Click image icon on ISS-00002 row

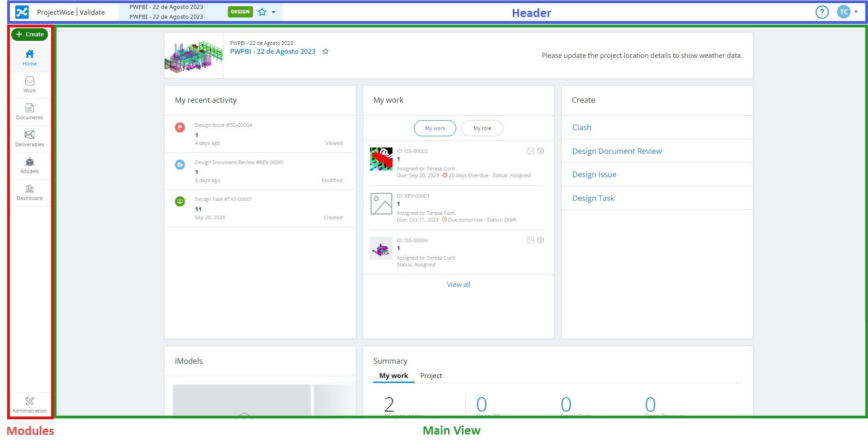click(x=530, y=151)
